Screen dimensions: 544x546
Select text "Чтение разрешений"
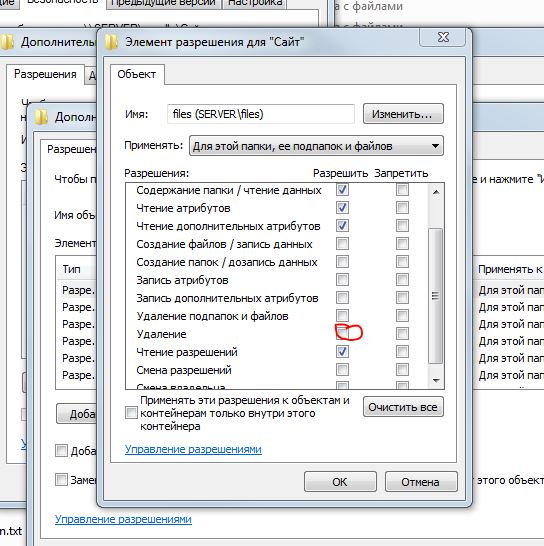point(187,352)
